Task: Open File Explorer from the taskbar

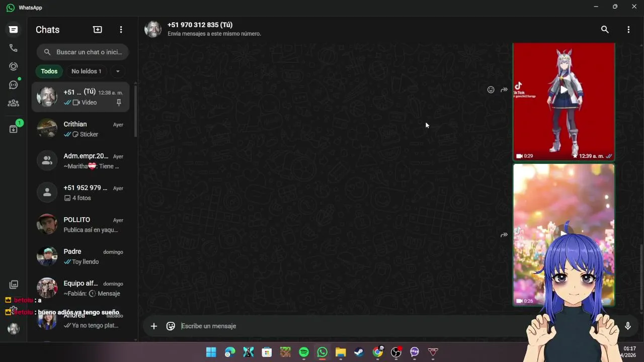Action: 341,352
